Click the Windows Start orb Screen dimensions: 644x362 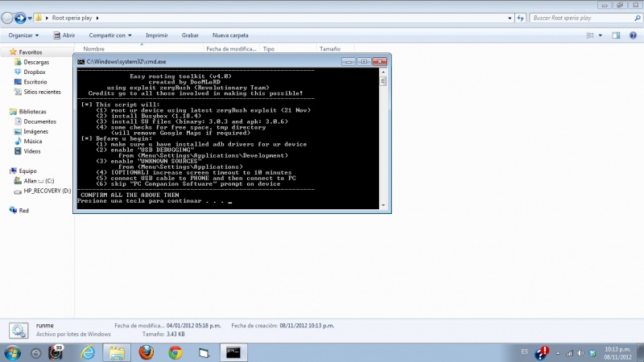[12, 352]
